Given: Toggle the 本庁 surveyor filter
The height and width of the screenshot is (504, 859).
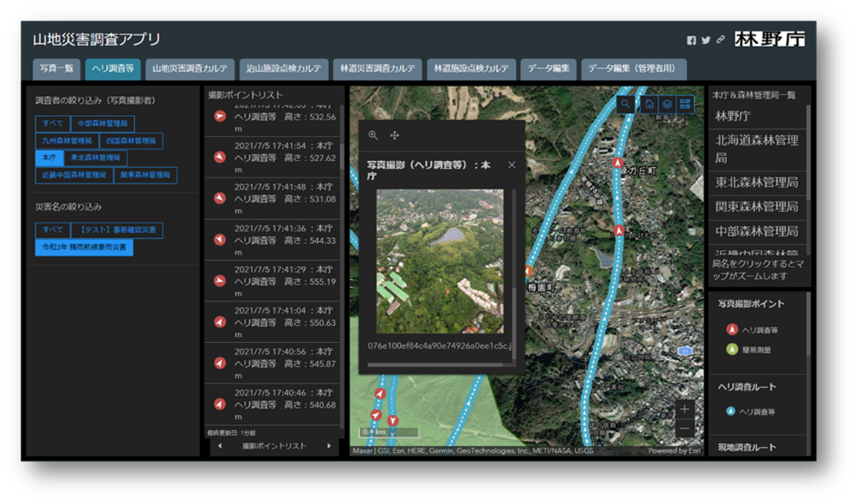Looking at the screenshot, I should click(47, 158).
